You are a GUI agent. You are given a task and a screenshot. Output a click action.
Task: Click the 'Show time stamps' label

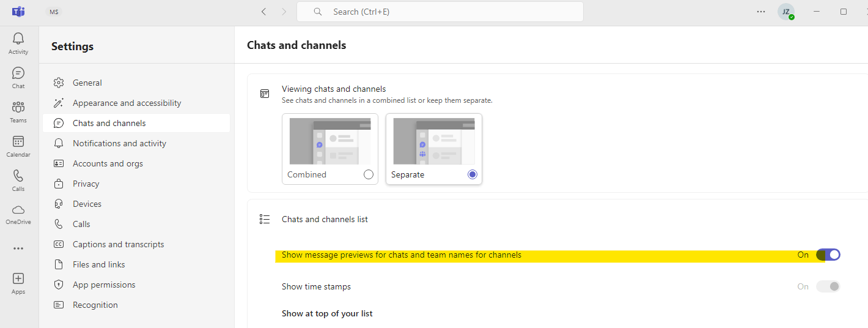[x=316, y=286]
